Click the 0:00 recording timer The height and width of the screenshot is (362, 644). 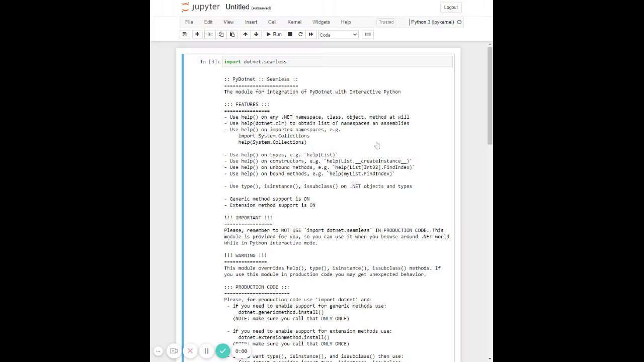pyautogui.click(x=242, y=351)
